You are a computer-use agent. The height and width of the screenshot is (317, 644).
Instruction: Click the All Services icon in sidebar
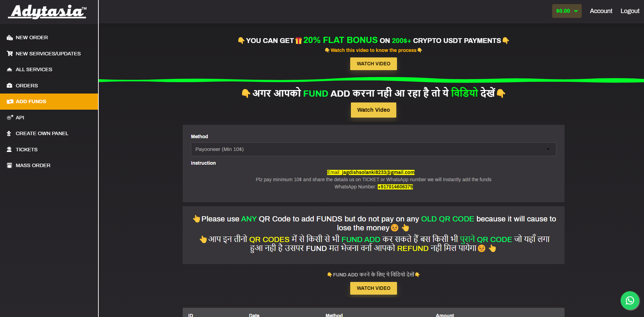10,69
